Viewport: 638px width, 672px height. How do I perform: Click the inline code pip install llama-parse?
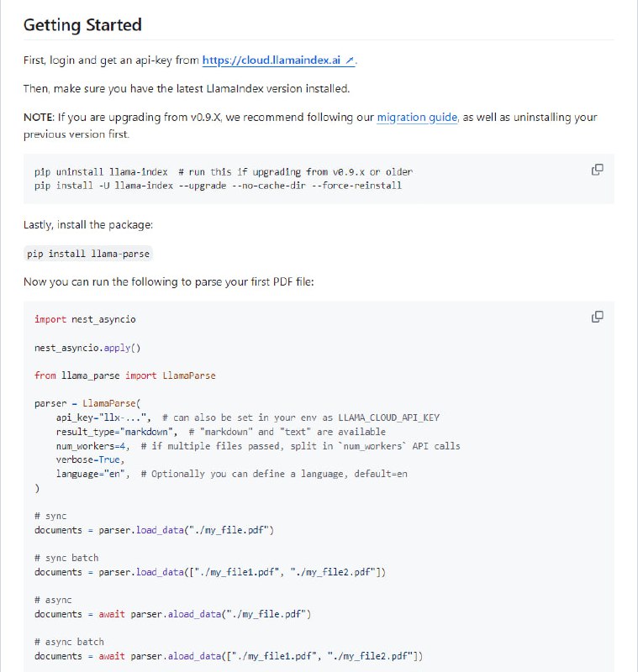click(88, 254)
